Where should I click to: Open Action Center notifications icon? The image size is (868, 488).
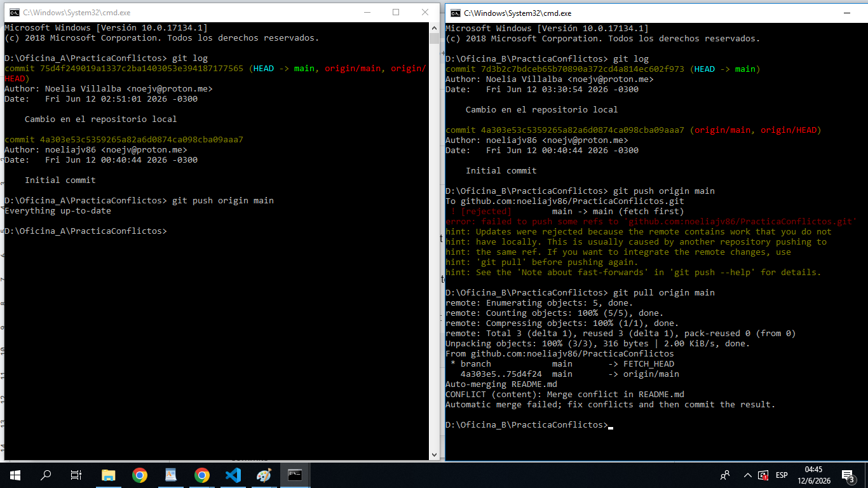[x=848, y=475]
